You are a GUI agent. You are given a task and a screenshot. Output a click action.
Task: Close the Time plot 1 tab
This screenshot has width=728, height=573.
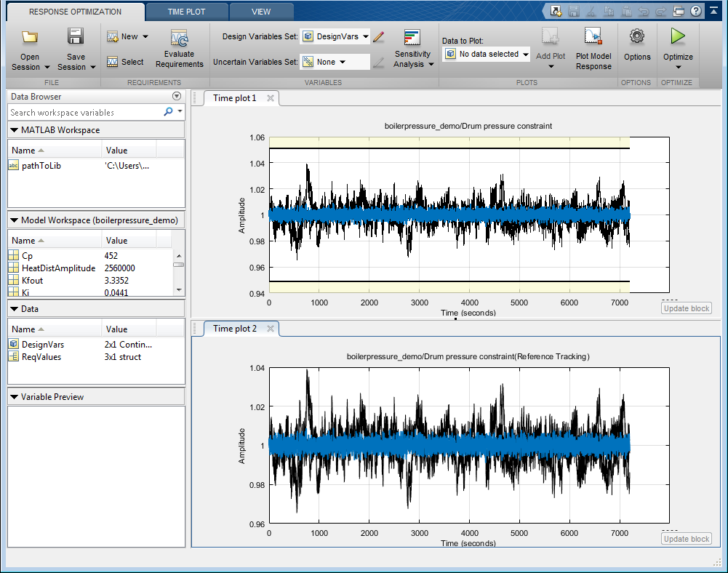pos(271,98)
